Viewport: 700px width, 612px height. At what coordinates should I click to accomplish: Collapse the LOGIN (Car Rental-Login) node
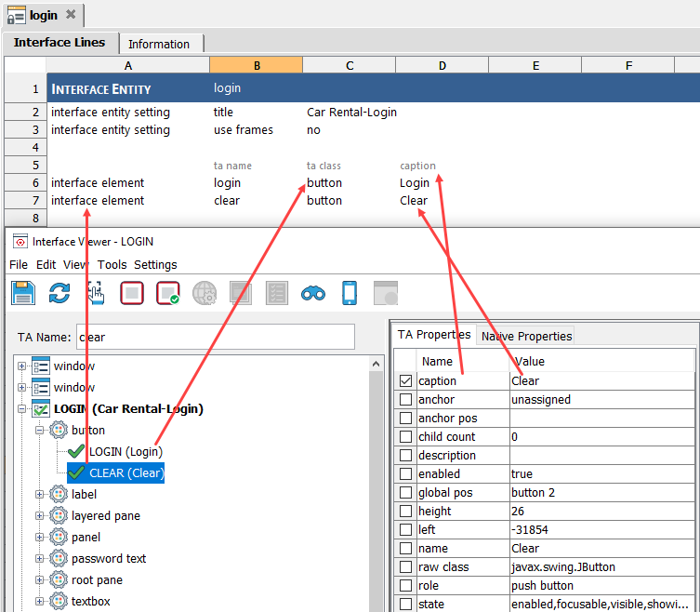[x=21, y=408]
